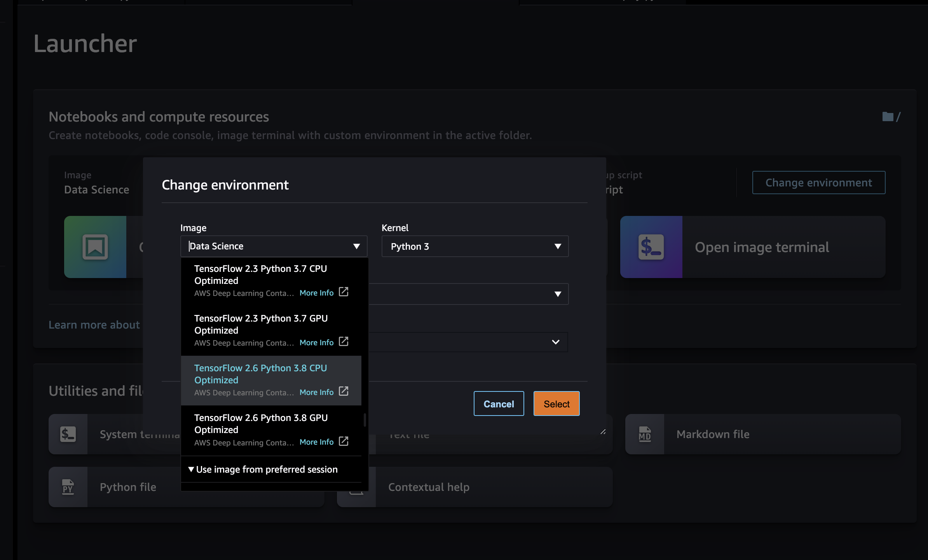Choose TensorFlow 2.3 Python 3.7 GPU Optimized
The width and height of the screenshot is (928, 560).
pyautogui.click(x=260, y=324)
